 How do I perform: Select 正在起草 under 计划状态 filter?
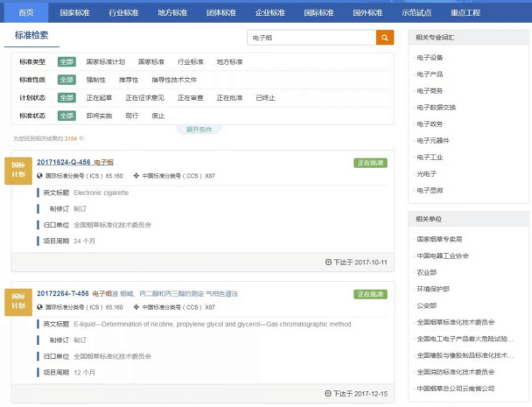pos(99,97)
